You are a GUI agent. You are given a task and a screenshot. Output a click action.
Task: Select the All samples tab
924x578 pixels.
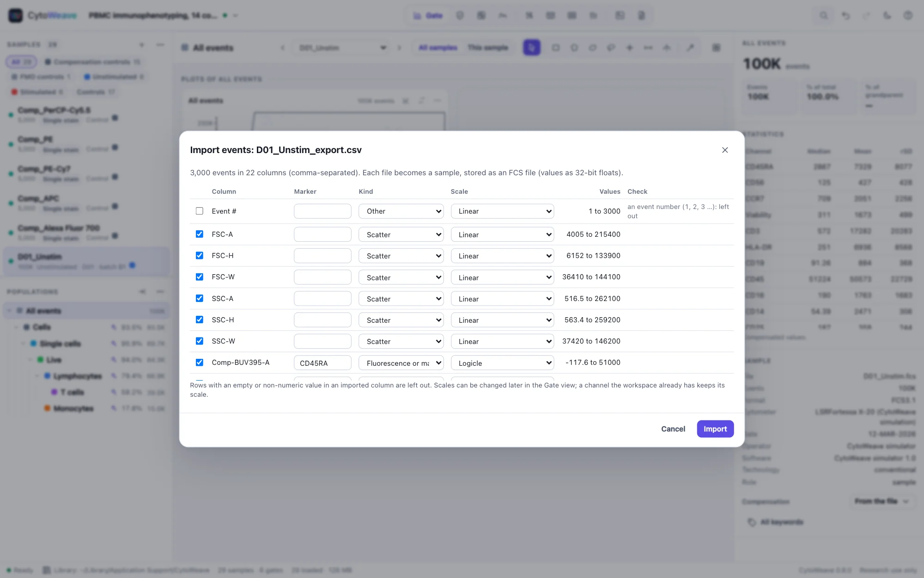[x=438, y=48]
